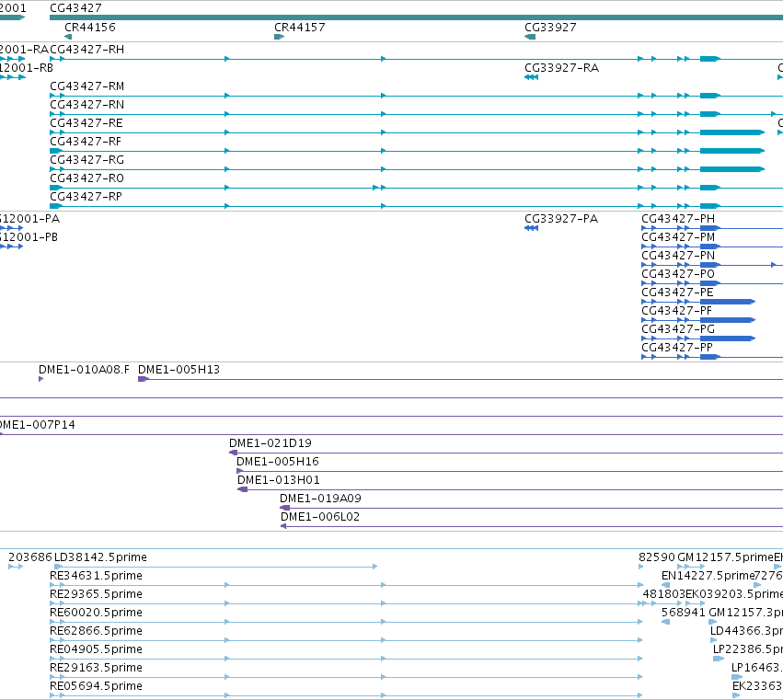This screenshot has width=783, height=700.
Task: Click the CR44157 gene label
Action: 300,28
